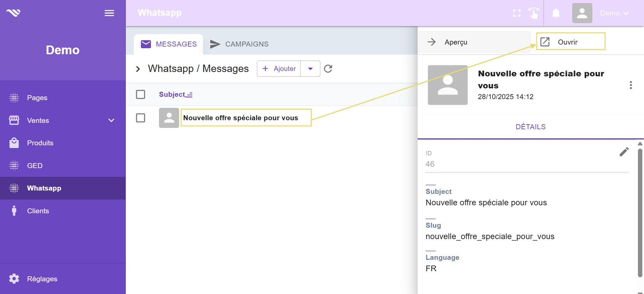Open the notifications bell
Image resolution: width=644 pixels, height=294 pixels.
tap(556, 13)
